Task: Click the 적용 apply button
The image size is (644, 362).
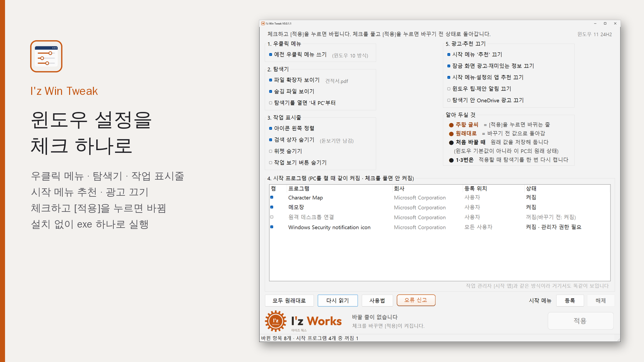Action: click(x=580, y=321)
